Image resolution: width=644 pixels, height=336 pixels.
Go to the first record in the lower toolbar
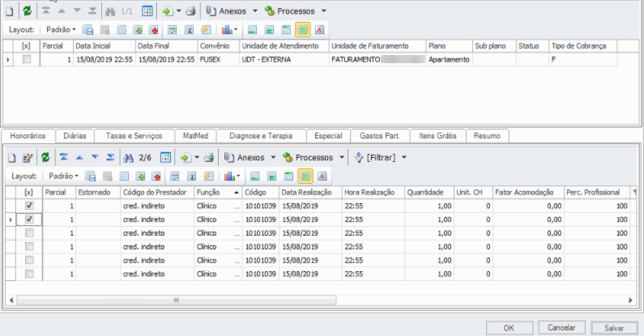pos(64,157)
